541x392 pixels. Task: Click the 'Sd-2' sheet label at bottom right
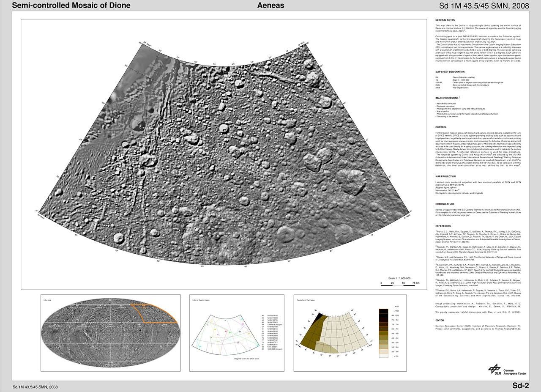click(x=520, y=385)
